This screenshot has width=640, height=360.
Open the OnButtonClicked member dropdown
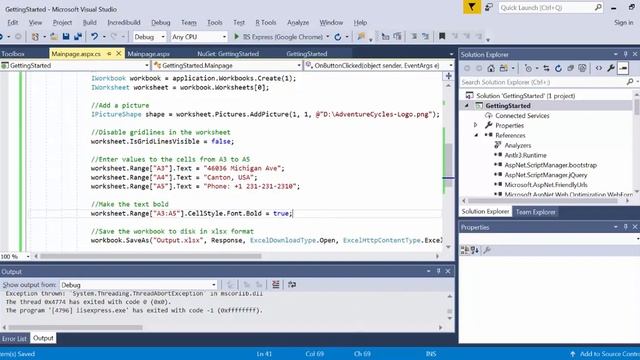pyautogui.click(x=451, y=65)
